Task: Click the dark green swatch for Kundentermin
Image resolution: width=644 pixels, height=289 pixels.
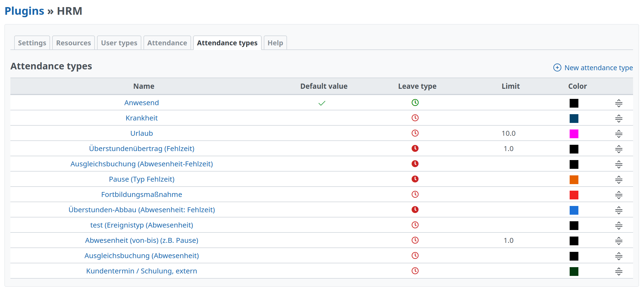Action: click(x=574, y=272)
